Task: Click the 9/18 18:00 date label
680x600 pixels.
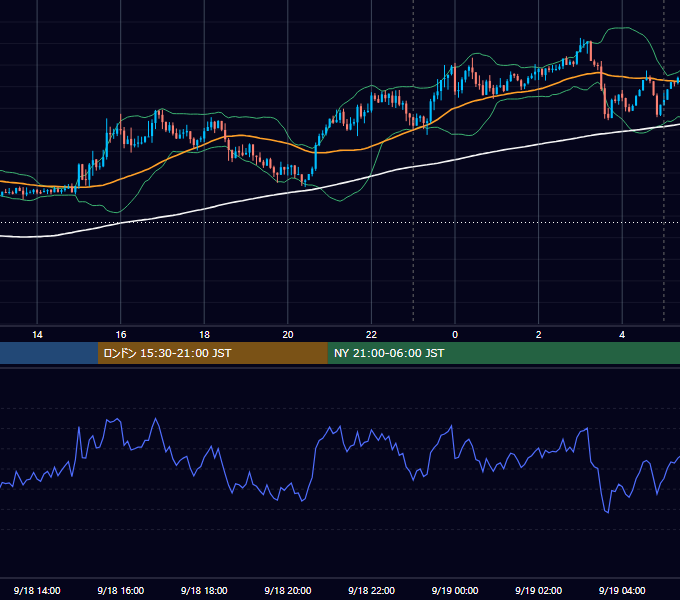Action: click(204, 590)
